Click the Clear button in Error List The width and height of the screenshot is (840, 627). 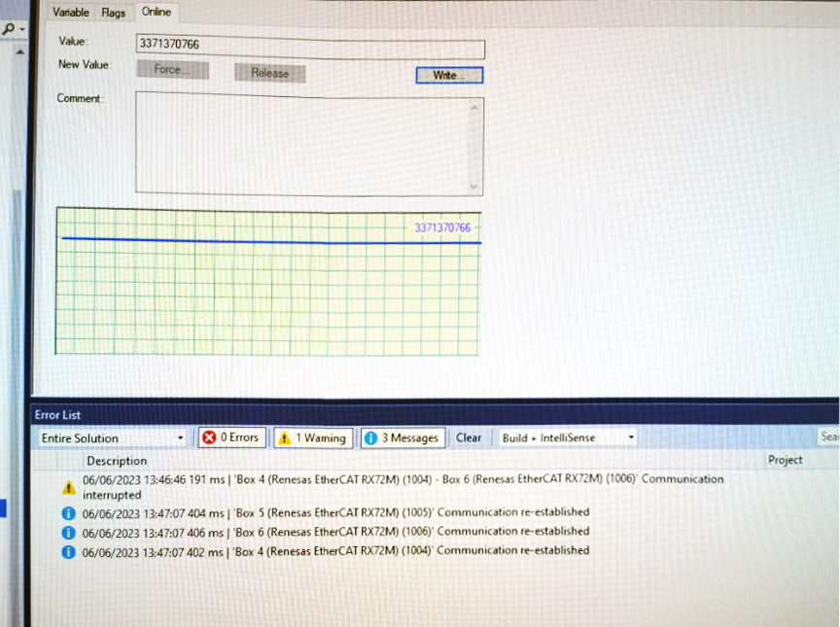[x=469, y=437]
